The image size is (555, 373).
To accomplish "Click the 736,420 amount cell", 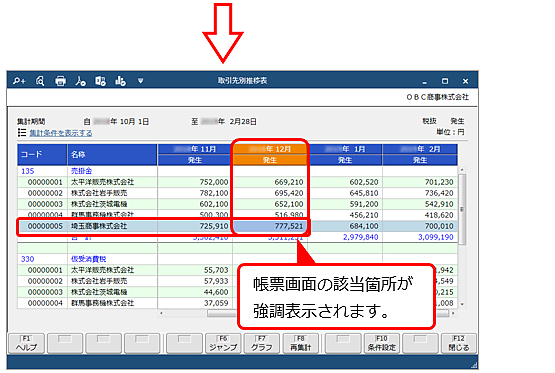I will click(x=420, y=193).
